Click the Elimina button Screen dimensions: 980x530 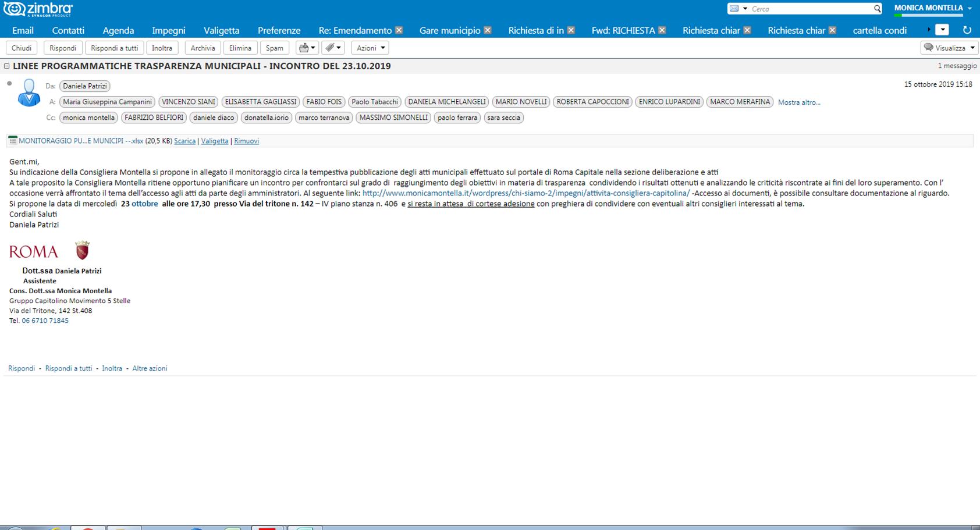[240, 48]
